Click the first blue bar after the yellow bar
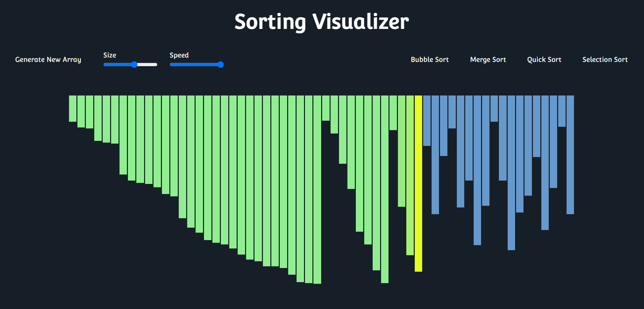Image resolution: width=644 pixels, height=309 pixels. [x=426, y=121]
